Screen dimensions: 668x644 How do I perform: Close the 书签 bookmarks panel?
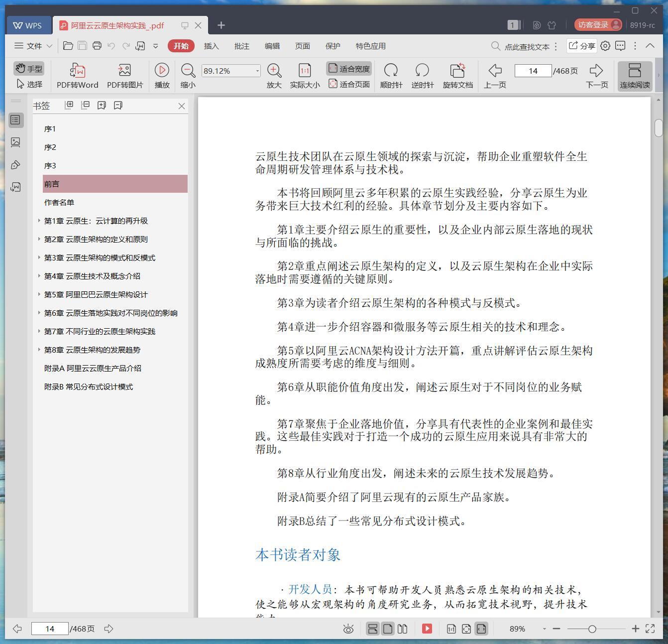pos(182,106)
